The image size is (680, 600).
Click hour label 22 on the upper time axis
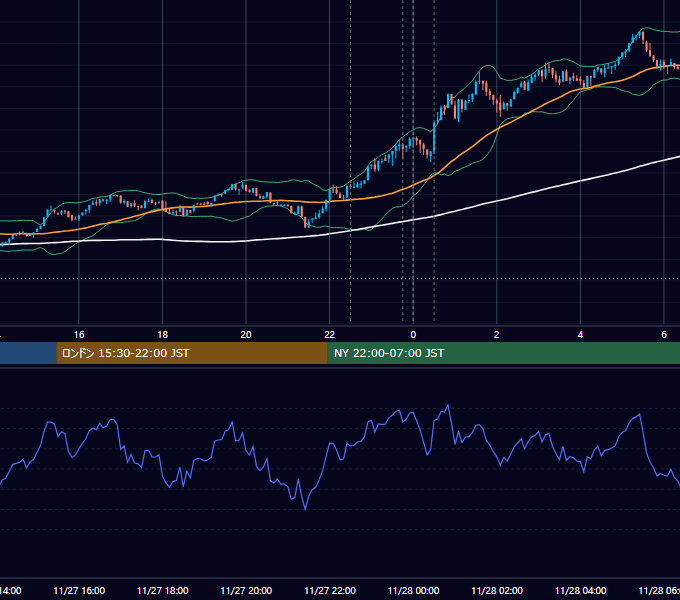330,335
